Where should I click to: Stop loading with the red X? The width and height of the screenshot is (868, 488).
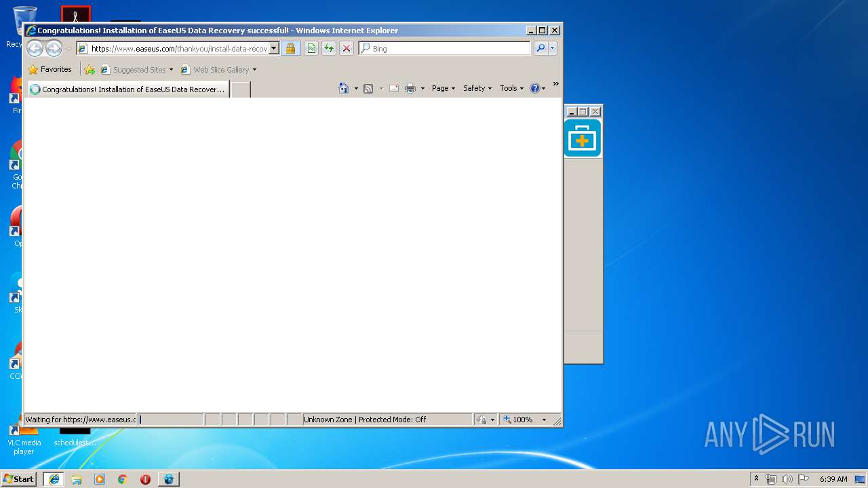click(347, 49)
